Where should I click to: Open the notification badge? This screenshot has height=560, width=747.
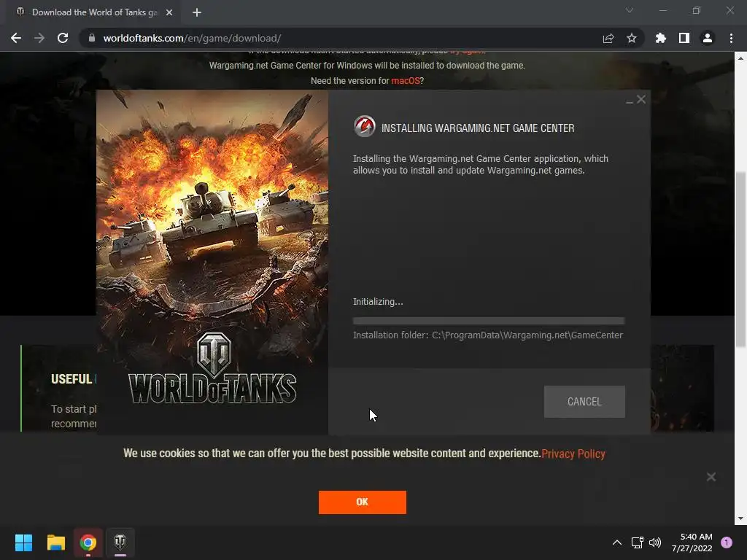tap(727, 542)
